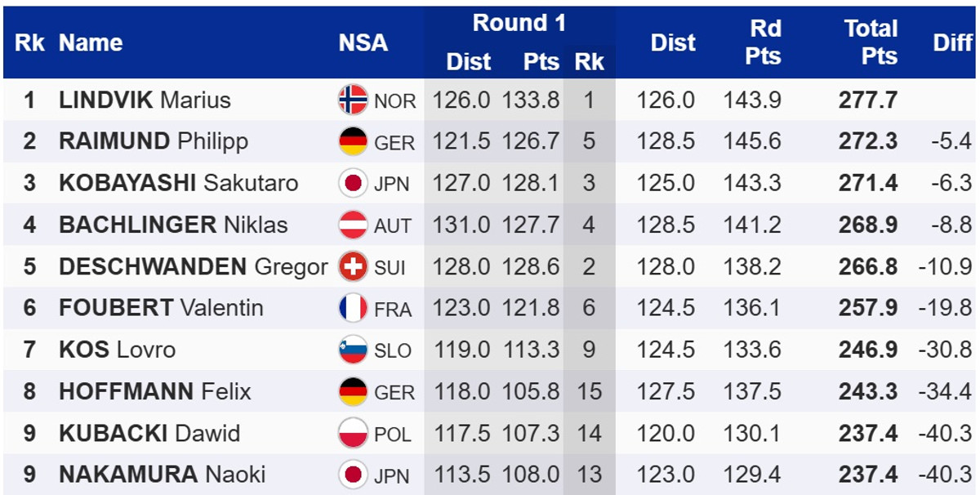Click the Diff column header

(x=952, y=42)
